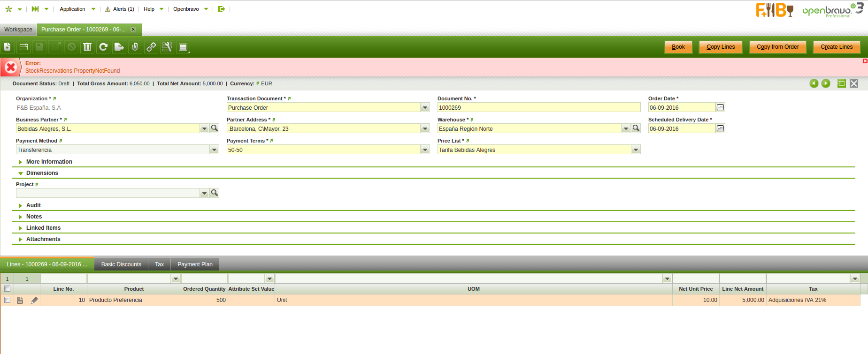This screenshot has height=354, width=868.
Task: Switch to the Payment Plan tab
Action: (x=195, y=264)
